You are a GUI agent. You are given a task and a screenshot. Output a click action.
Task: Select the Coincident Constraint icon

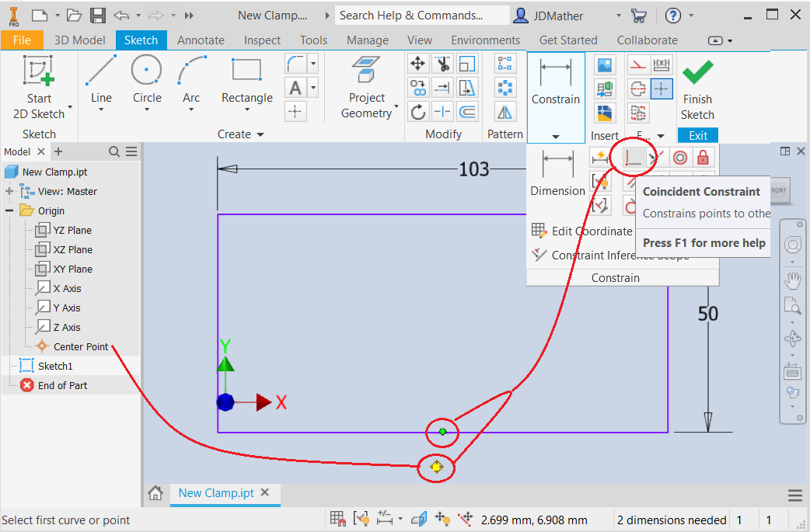pos(633,158)
